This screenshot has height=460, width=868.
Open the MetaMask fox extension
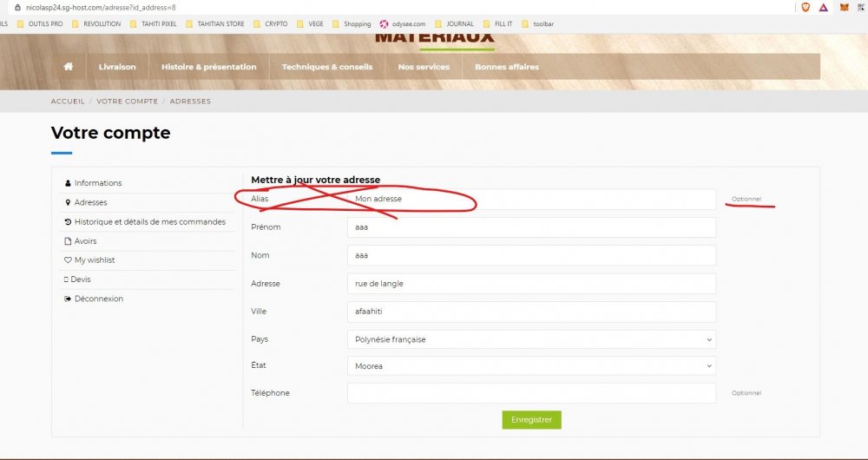[845, 7]
